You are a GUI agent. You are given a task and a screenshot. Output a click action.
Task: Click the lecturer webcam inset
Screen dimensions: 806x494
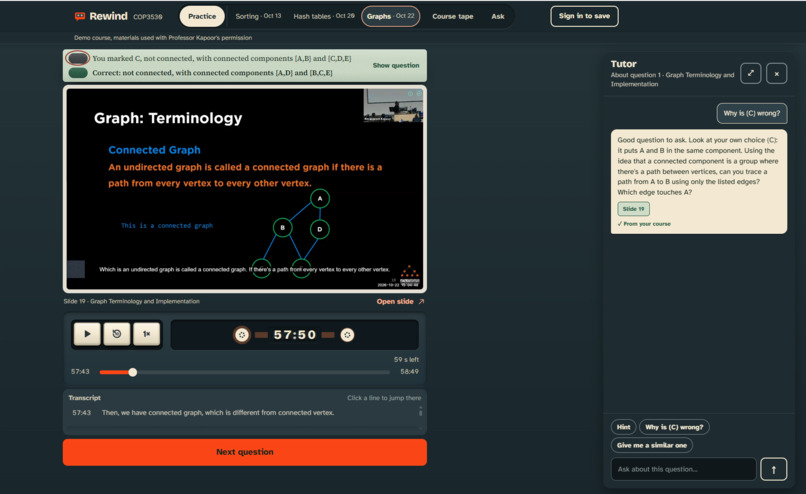pyautogui.click(x=393, y=105)
